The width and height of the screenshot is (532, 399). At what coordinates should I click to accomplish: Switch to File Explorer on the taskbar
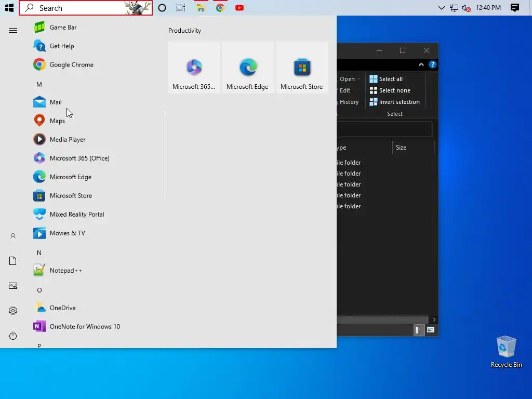point(201,8)
